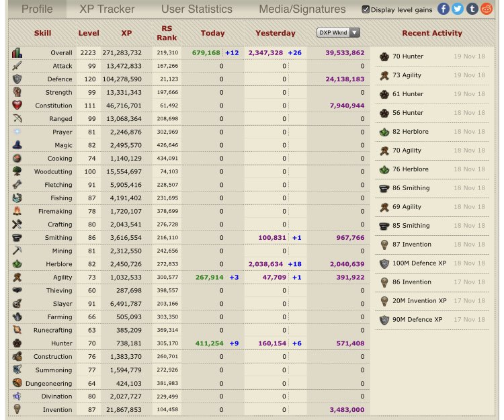Share profile via Reddit icon

(x=487, y=9)
